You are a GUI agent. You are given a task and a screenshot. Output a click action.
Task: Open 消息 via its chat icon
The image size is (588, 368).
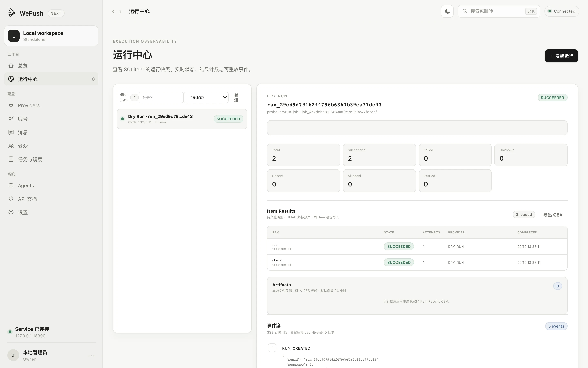tap(11, 132)
